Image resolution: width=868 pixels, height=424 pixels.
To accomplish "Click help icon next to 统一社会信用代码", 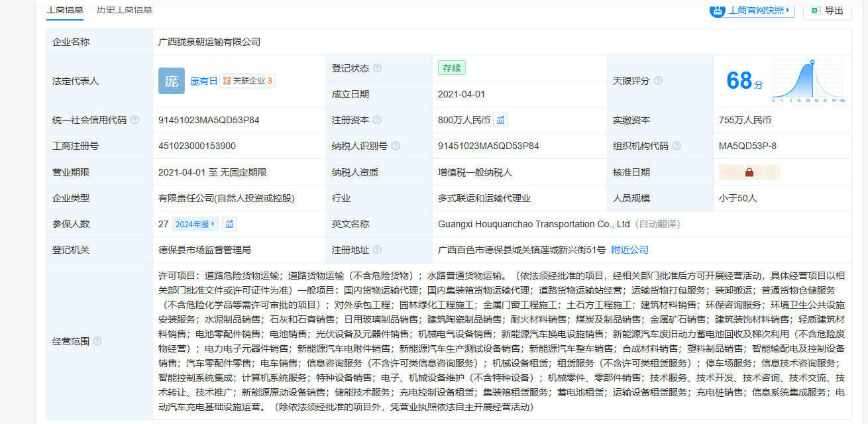I will coord(135,120).
